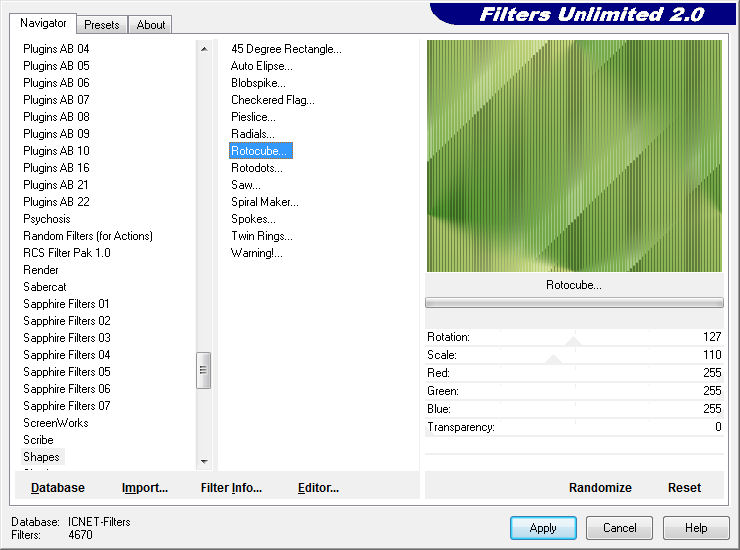Open Help
Screen dimensions: 740x550
tap(696, 528)
